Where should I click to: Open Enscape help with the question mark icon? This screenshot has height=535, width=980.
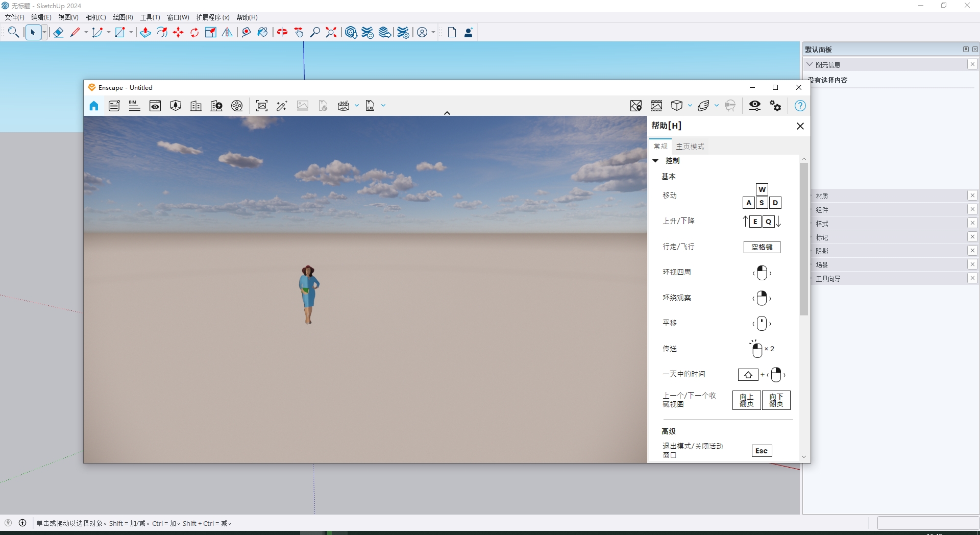(x=800, y=106)
